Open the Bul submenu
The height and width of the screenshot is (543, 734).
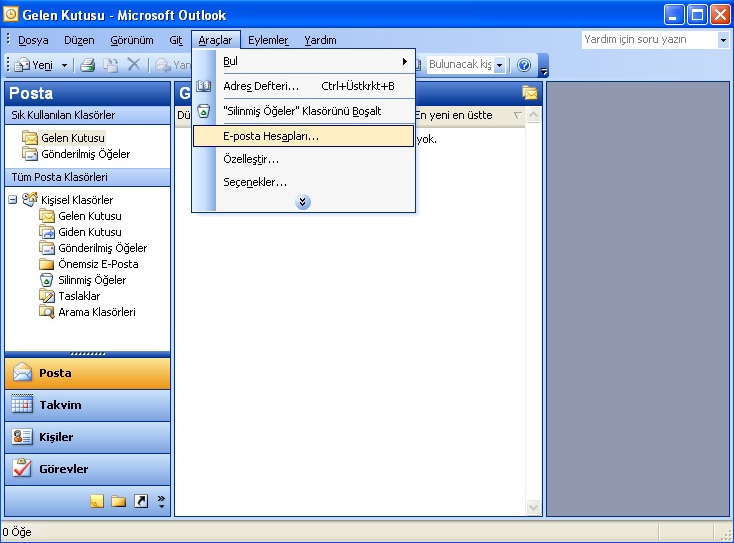point(304,61)
